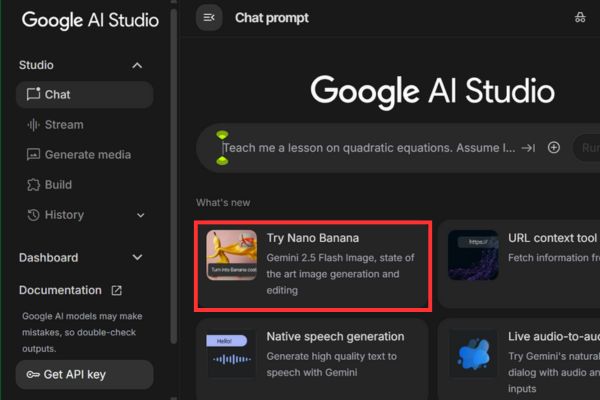Screen dimensions: 600x400
Task: Click the Stream waveform icon in sidebar
Action: click(x=33, y=125)
